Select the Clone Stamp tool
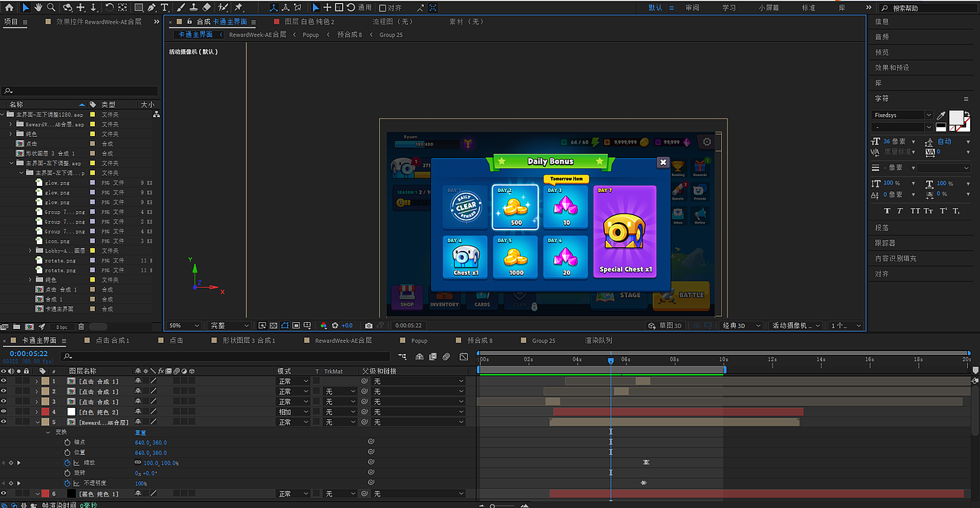Image resolution: width=980 pixels, height=508 pixels. [x=194, y=7]
